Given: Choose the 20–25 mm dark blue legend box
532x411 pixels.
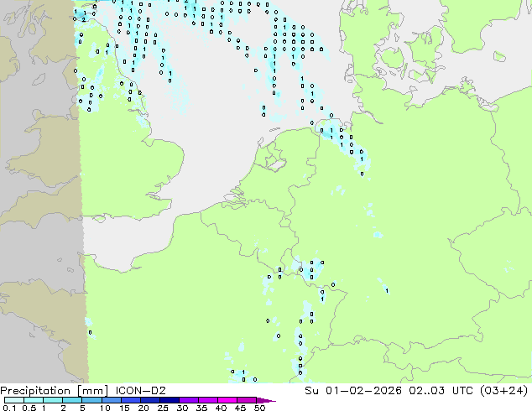Looking at the screenshot, I should point(150,400).
